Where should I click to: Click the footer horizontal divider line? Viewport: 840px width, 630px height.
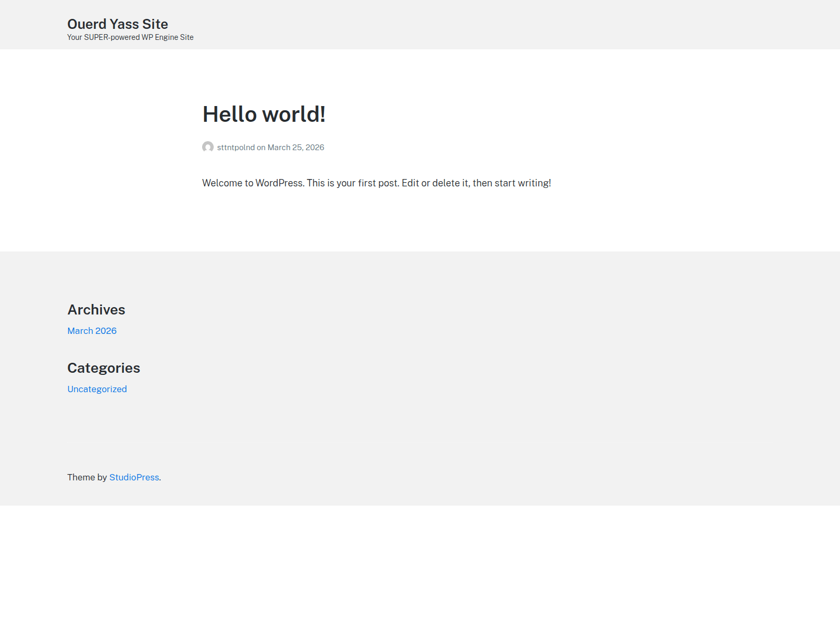[420, 443]
